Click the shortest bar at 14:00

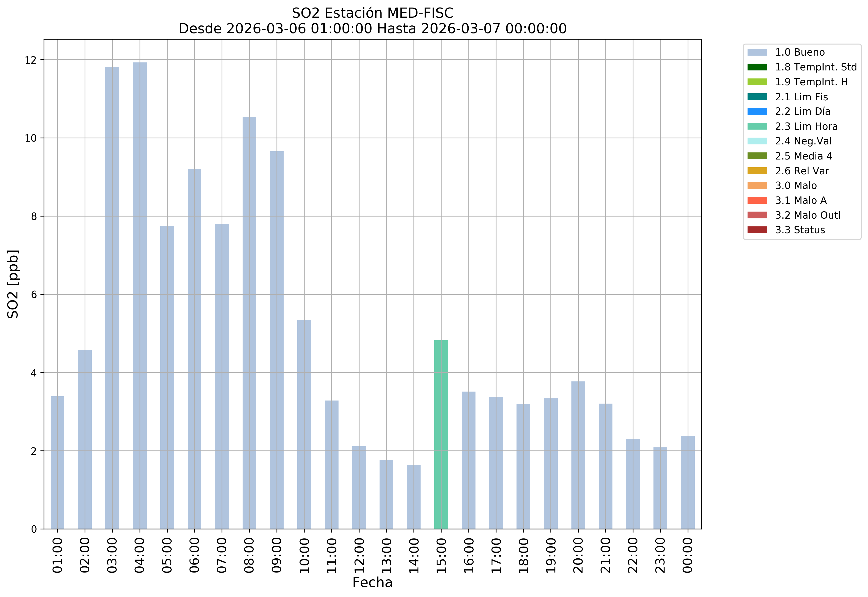tap(413, 497)
